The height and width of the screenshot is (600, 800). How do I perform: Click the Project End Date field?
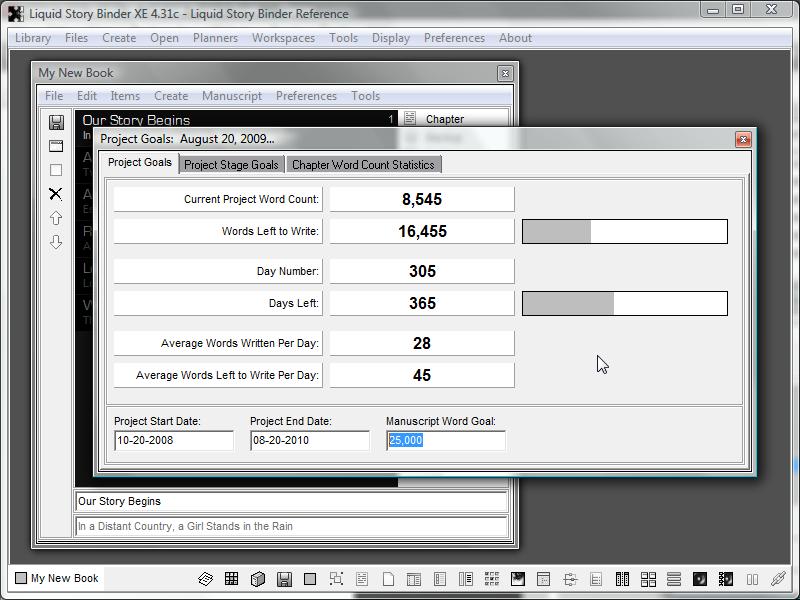(310, 440)
